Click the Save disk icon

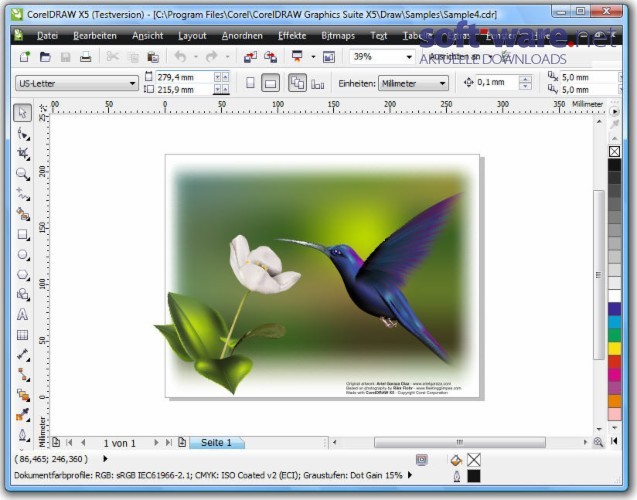[65, 57]
